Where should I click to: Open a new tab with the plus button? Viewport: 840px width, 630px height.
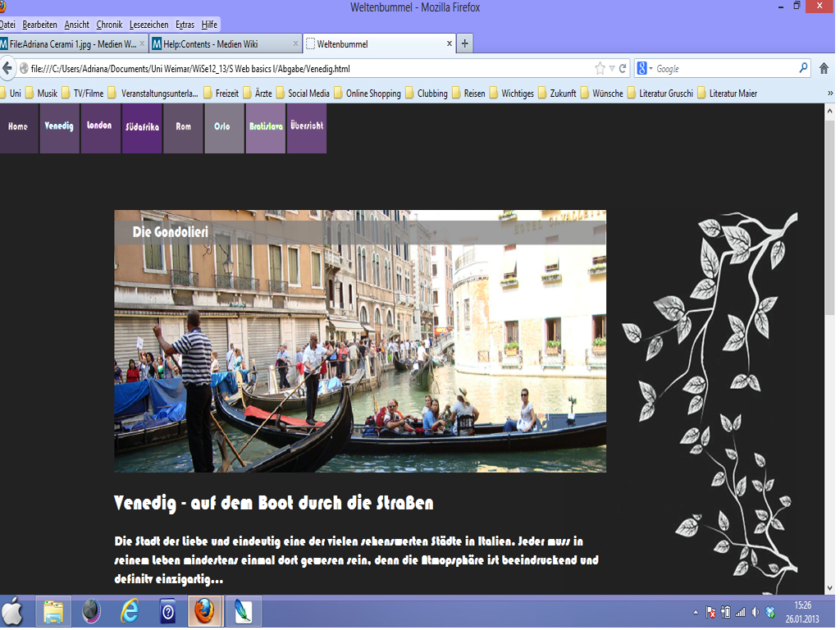click(x=465, y=43)
